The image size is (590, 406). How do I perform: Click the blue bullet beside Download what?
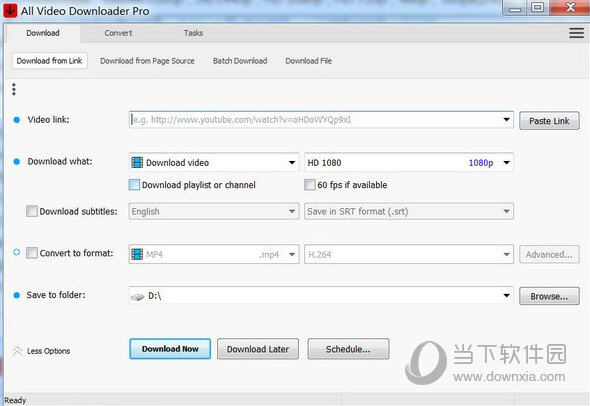click(x=17, y=162)
